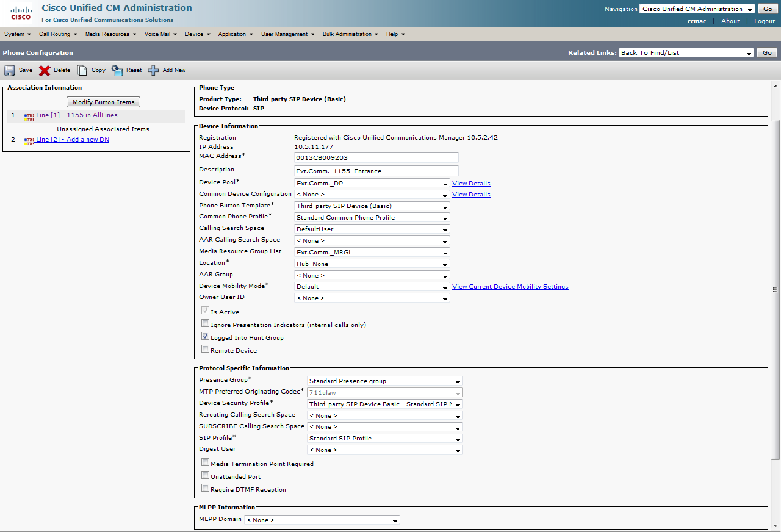Click the Description text field
Screen dimensions: 781x532
376,171
